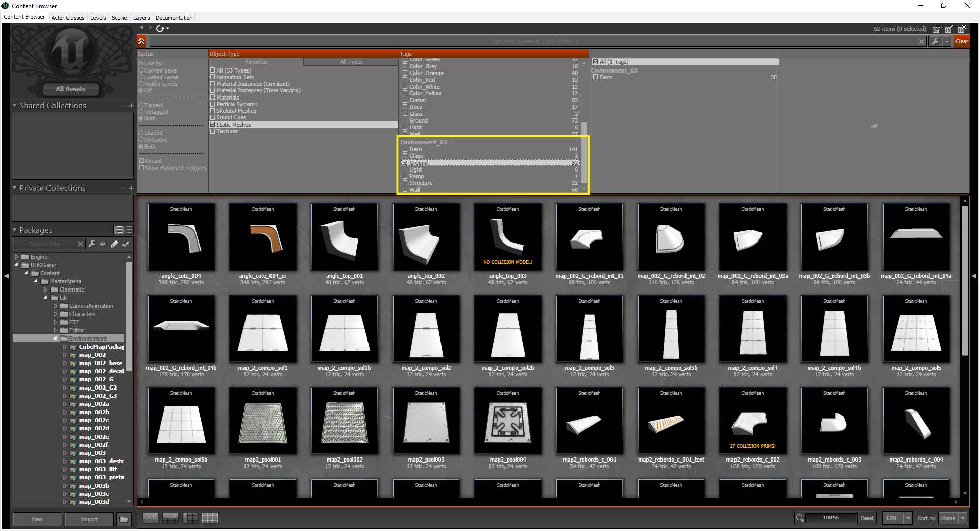Switch to the All Types tab
This screenshot has height=531, width=980.
point(351,62)
